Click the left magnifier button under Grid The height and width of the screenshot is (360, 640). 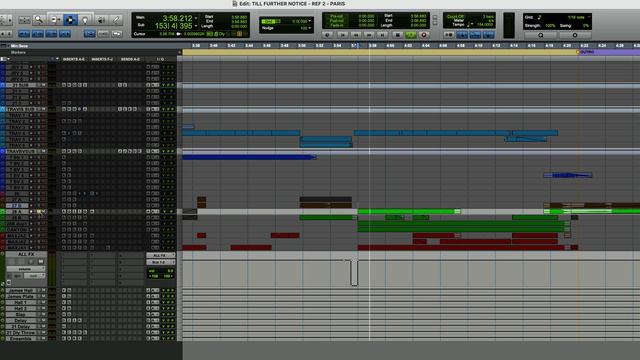click(541, 36)
